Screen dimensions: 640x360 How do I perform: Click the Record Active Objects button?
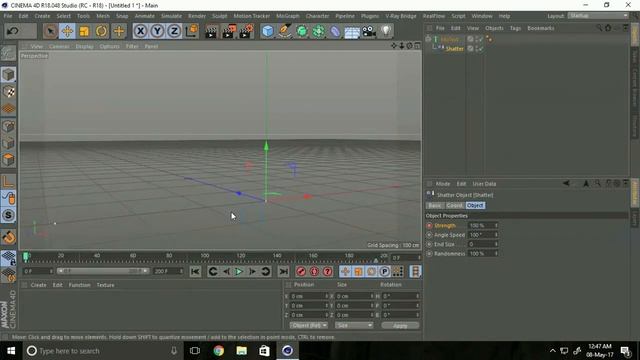[301, 271]
